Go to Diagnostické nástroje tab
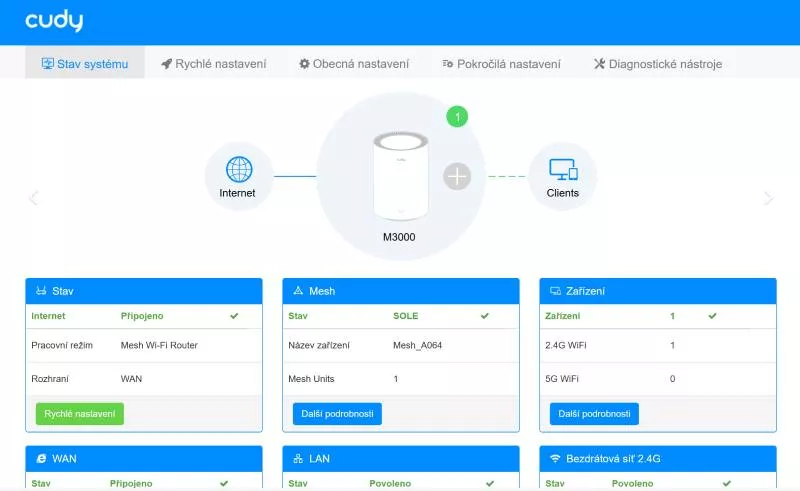 (657, 64)
